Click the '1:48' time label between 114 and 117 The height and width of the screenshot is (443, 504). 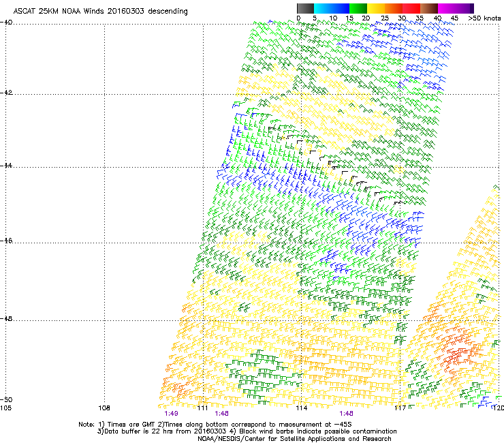tap(346, 414)
